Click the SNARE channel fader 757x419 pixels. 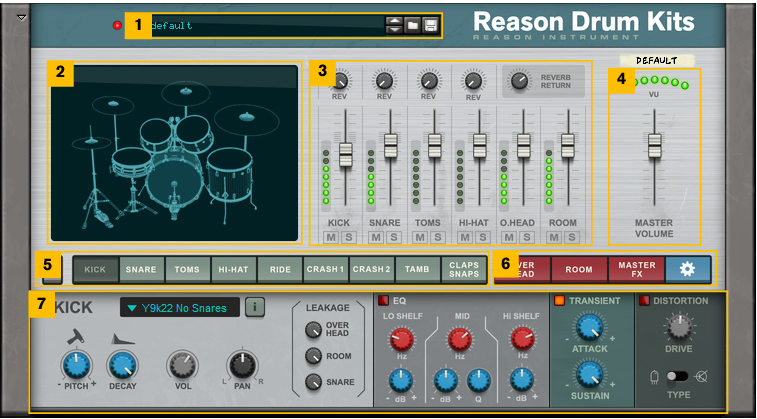(390, 145)
